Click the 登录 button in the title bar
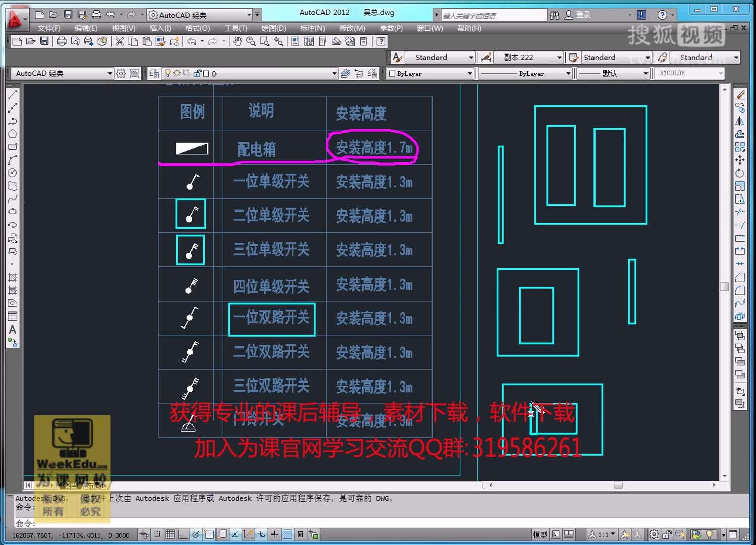The image size is (756, 545). point(583,14)
